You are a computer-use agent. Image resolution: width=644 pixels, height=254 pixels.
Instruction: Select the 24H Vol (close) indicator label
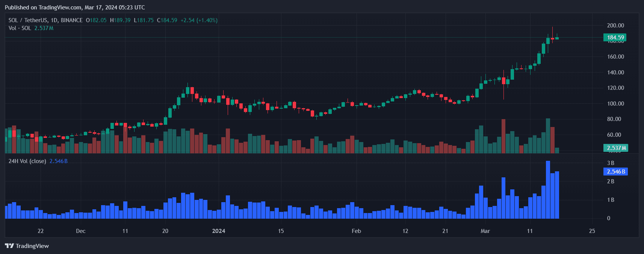pyautogui.click(x=27, y=161)
